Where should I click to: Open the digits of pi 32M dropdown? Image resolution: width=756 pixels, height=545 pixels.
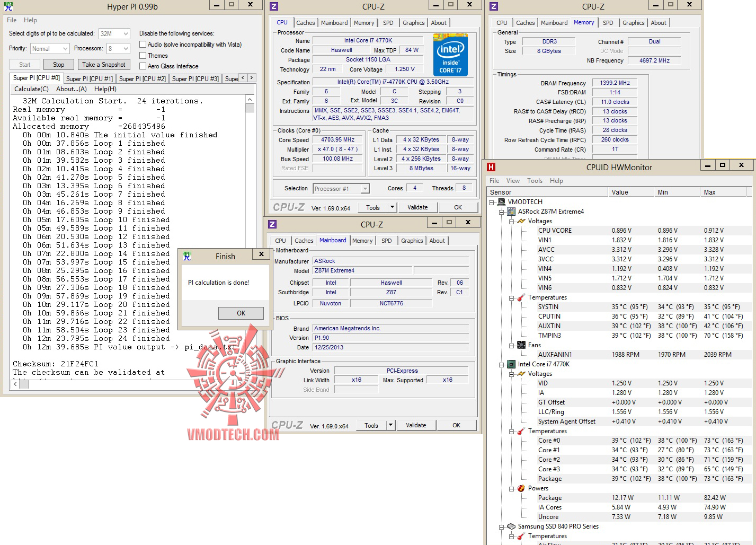click(x=126, y=34)
